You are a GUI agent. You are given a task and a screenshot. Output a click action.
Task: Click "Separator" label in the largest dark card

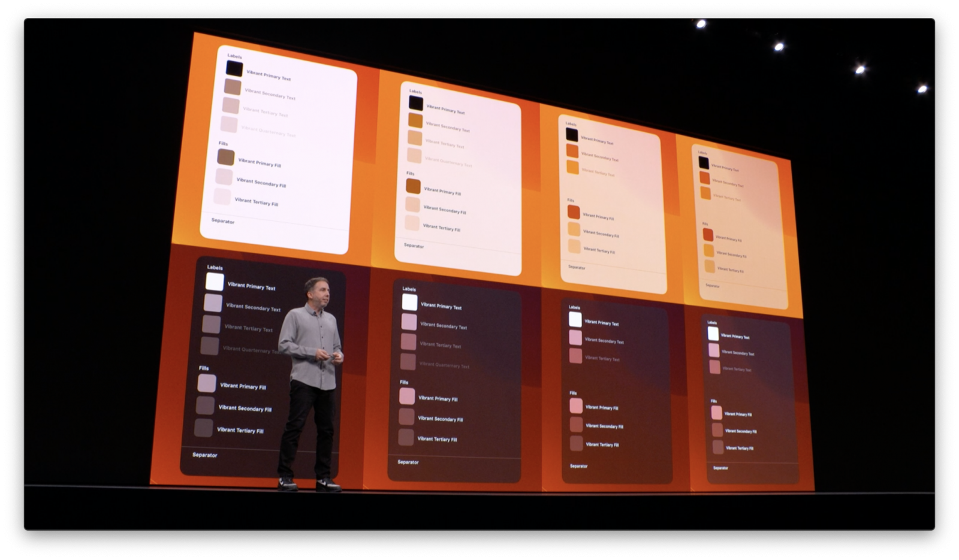(x=204, y=455)
